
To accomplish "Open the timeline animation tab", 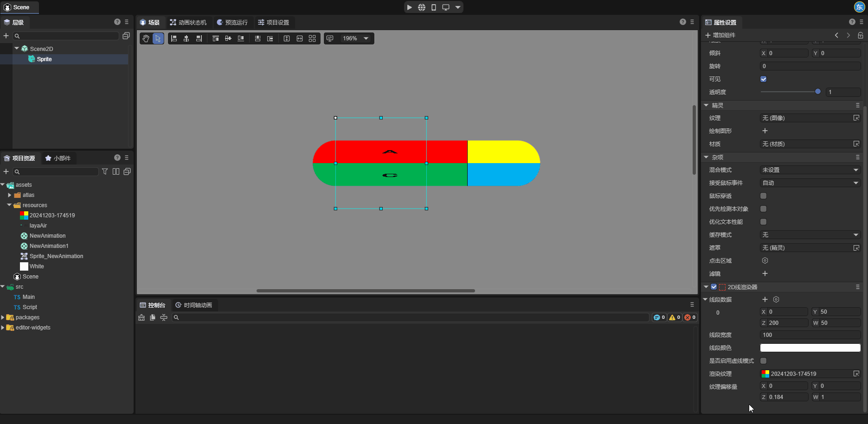I will pyautogui.click(x=193, y=305).
